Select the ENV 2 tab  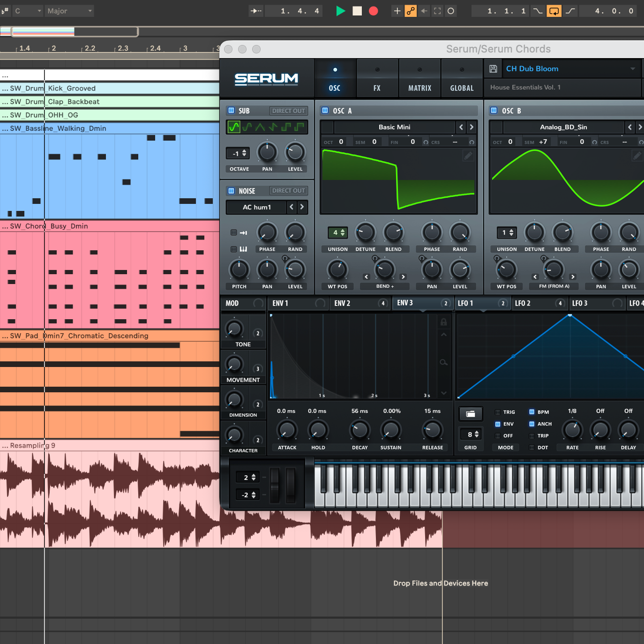pos(342,303)
